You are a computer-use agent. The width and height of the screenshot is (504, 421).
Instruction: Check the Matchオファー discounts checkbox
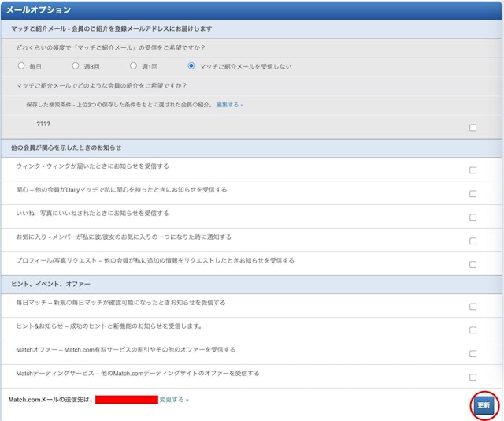[472, 354]
